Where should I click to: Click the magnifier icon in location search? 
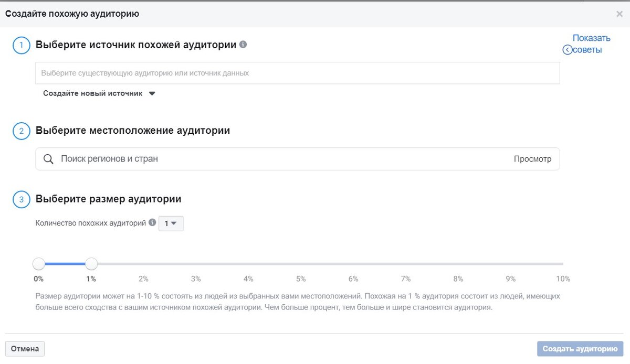(x=48, y=159)
